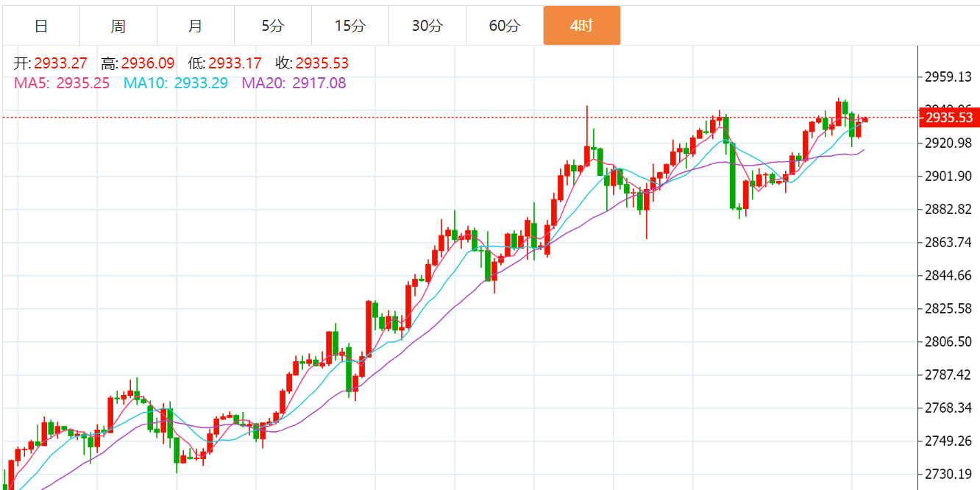Click the low price value 2933.17

(x=235, y=64)
